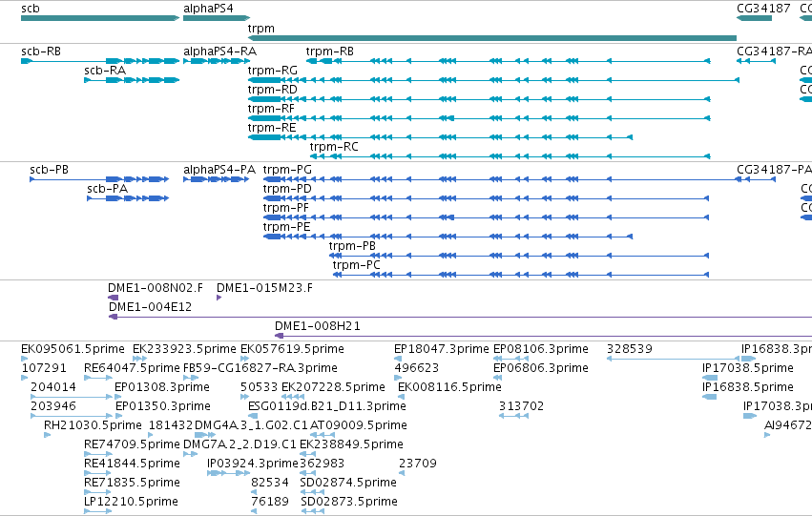Select the DME1-015M23.F clone feature
This screenshot has width=812, height=516.
(219, 298)
